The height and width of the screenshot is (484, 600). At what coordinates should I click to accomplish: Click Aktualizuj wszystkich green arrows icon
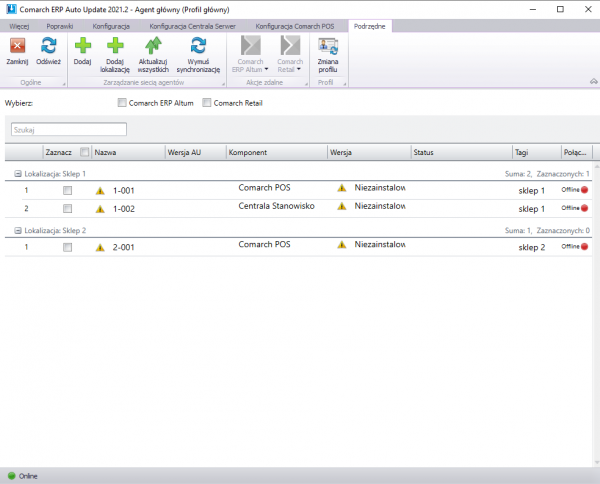[153, 46]
